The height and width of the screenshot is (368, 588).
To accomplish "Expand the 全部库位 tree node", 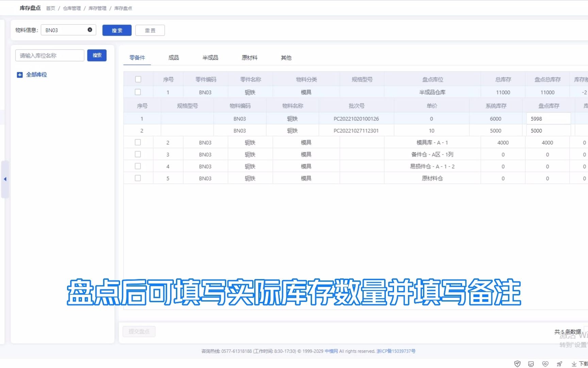I will (20, 75).
